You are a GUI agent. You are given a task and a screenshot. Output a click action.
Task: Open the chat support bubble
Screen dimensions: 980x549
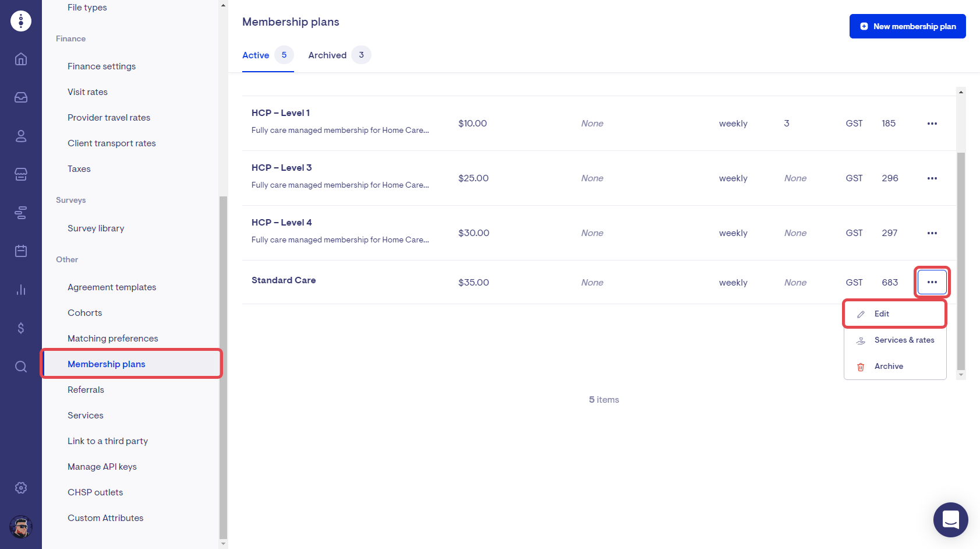point(950,519)
